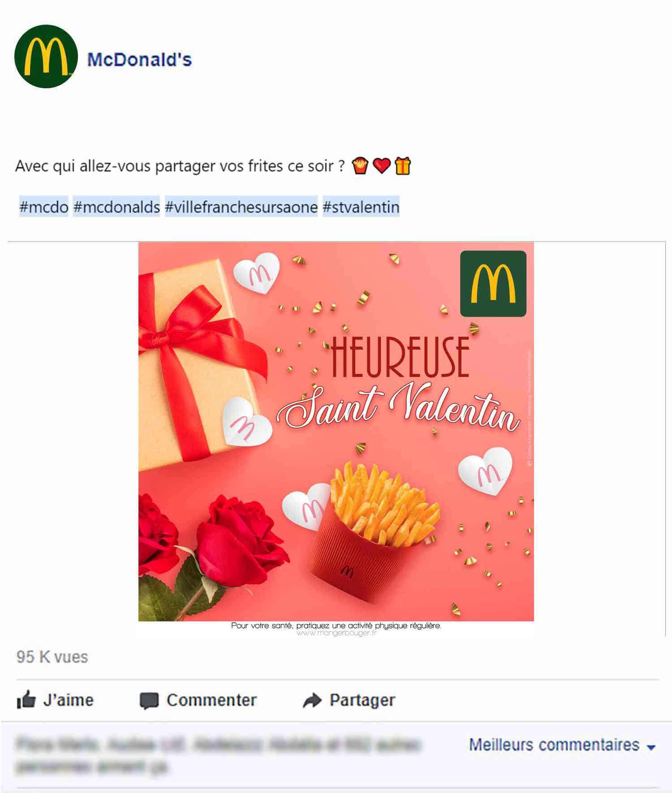Share the post via Partager

point(349,700)
